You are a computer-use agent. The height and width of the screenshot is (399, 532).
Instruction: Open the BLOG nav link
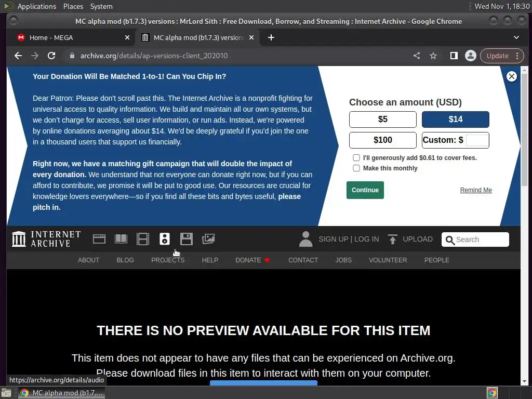tap(125, 260)
